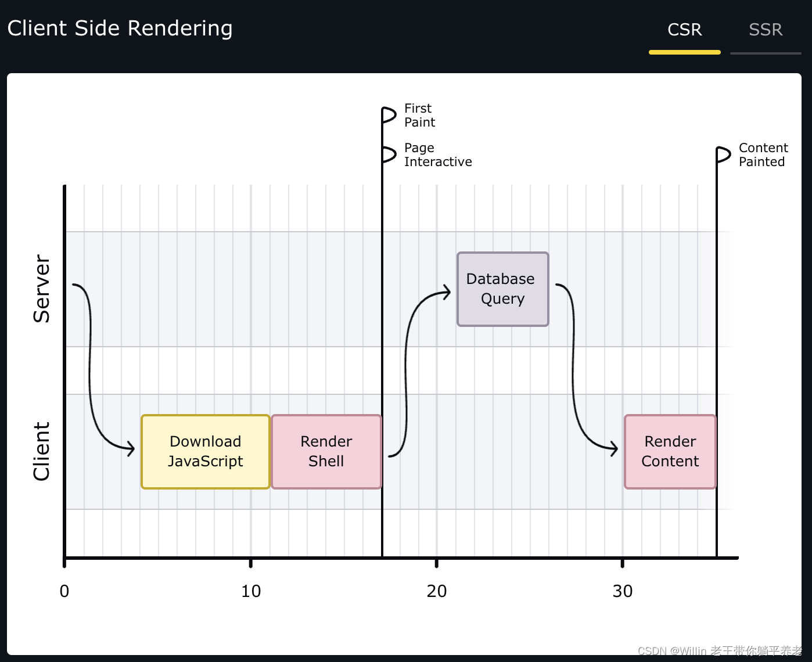The image size is (812, 662).
Task: Click the Page Interactive flag marker
Action: pyautogui.click(x=389, y=154)
